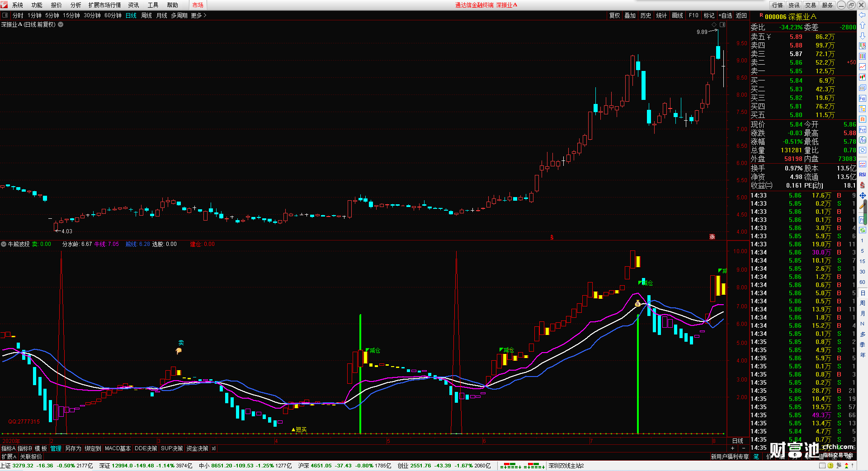The width and height of the screenshot is (868, 471).
Task: Open the 复权 adjustment menu
Action: (615, 15)
